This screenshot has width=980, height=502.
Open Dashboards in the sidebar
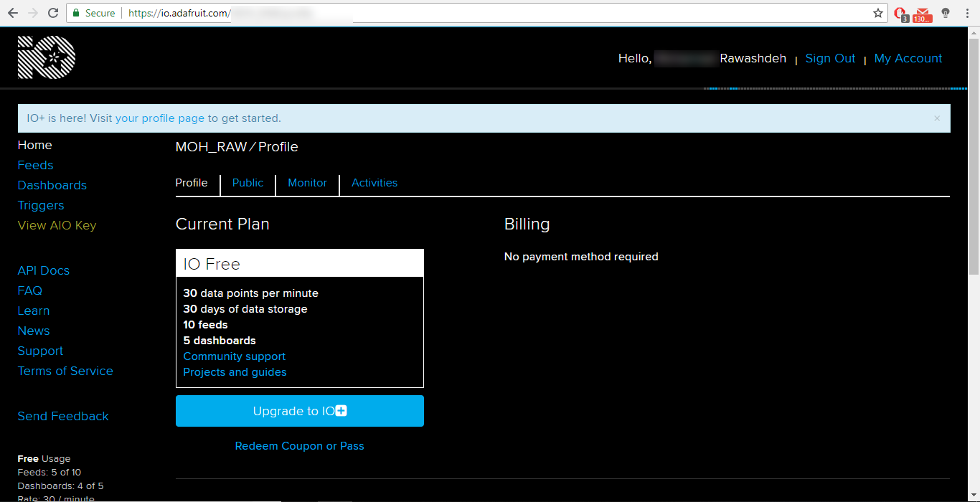[x=52, y=185]
